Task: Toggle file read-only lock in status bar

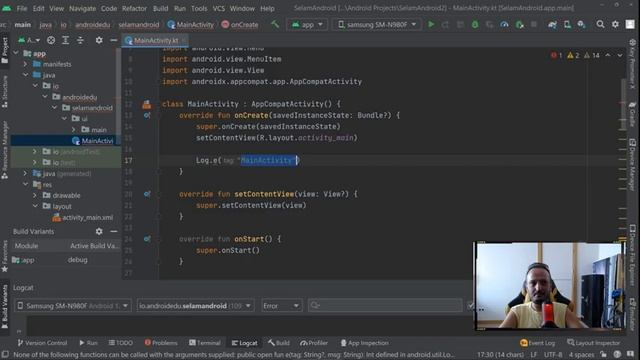Action: click(603, 354)
